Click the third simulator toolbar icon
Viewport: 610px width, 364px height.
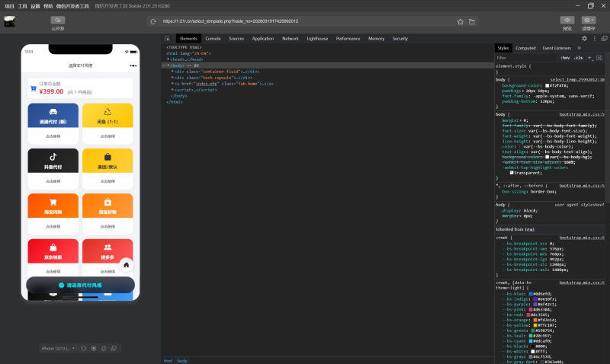coord(104,349)
